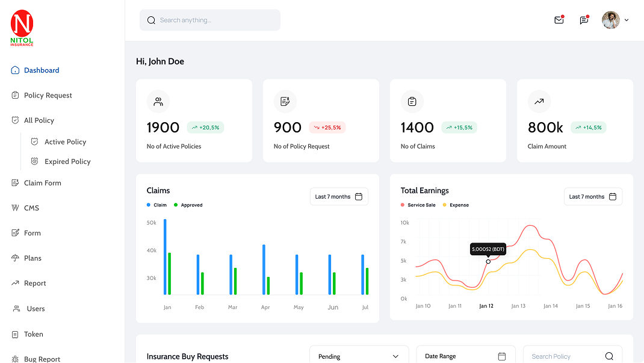
Task: Click the Policy Request document icon
Action: [285, 102]
